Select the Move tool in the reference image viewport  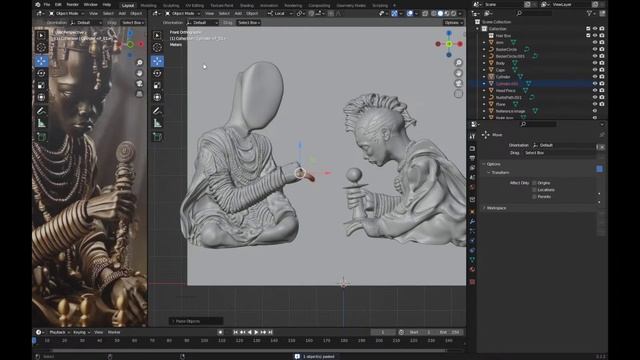pyautogui.click(x=41, y=61)
